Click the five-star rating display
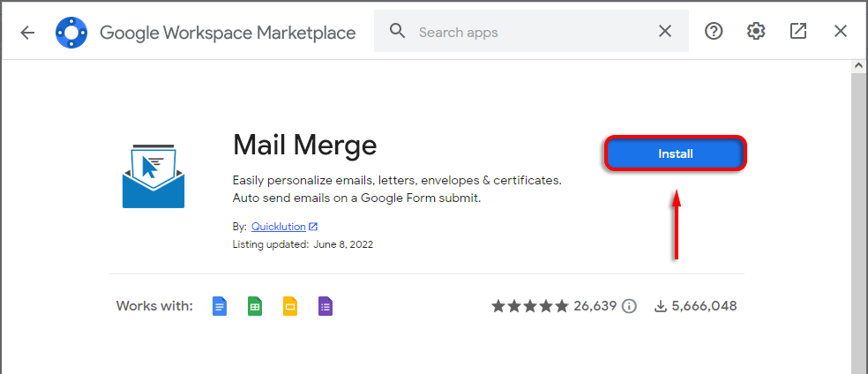The height and width of the screenshot is (374, 868). 529,307
